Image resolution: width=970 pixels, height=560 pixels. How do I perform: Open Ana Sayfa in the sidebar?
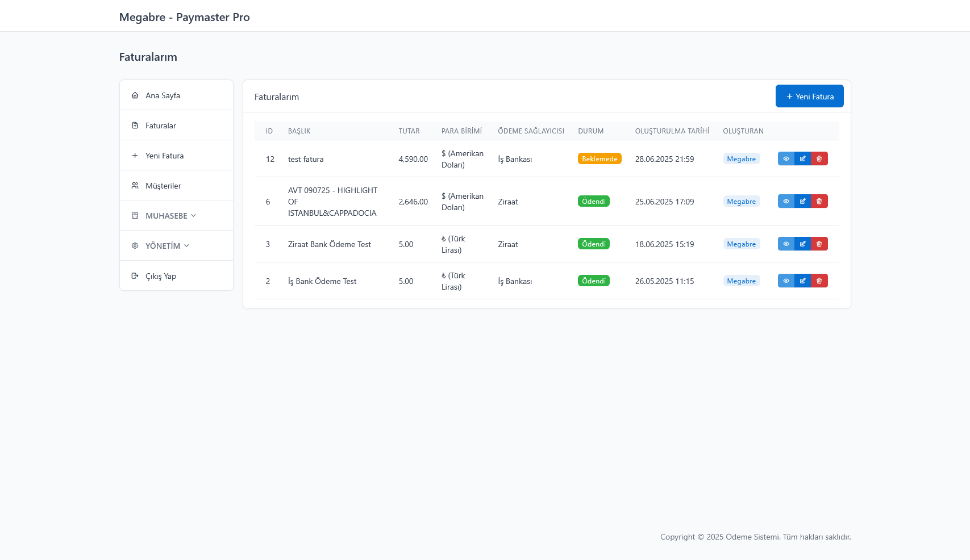163,95
